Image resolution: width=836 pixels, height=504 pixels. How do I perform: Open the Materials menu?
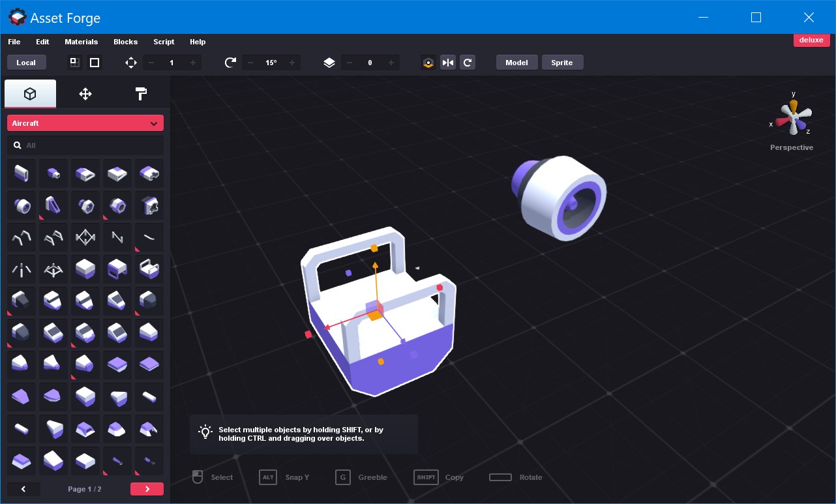coord(82,42)
